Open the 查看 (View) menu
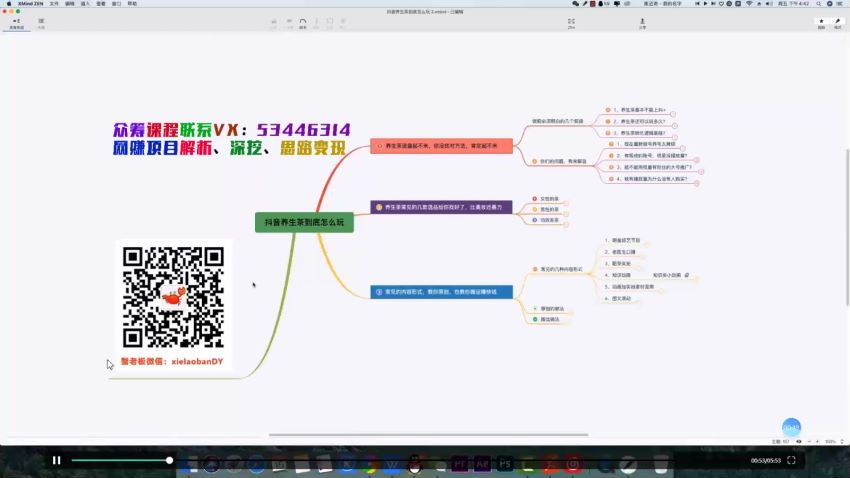The image size is (850, 478). coord(101,4)
